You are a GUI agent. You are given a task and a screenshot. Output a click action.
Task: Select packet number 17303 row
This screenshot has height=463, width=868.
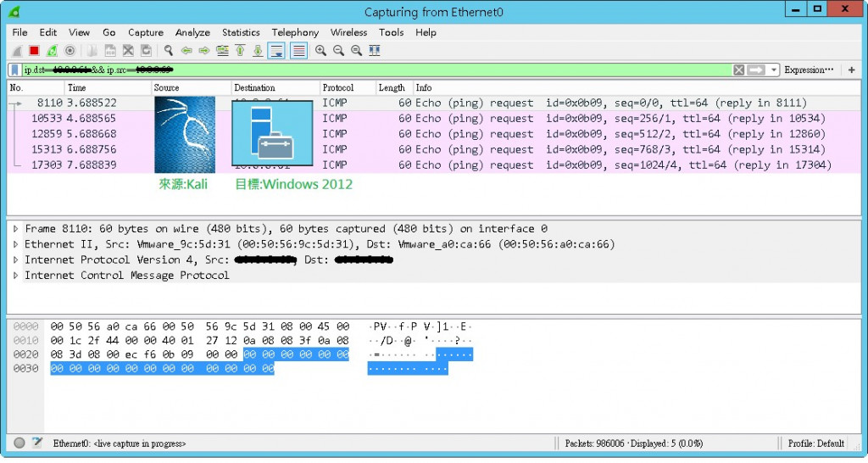(x=434, y=165)
